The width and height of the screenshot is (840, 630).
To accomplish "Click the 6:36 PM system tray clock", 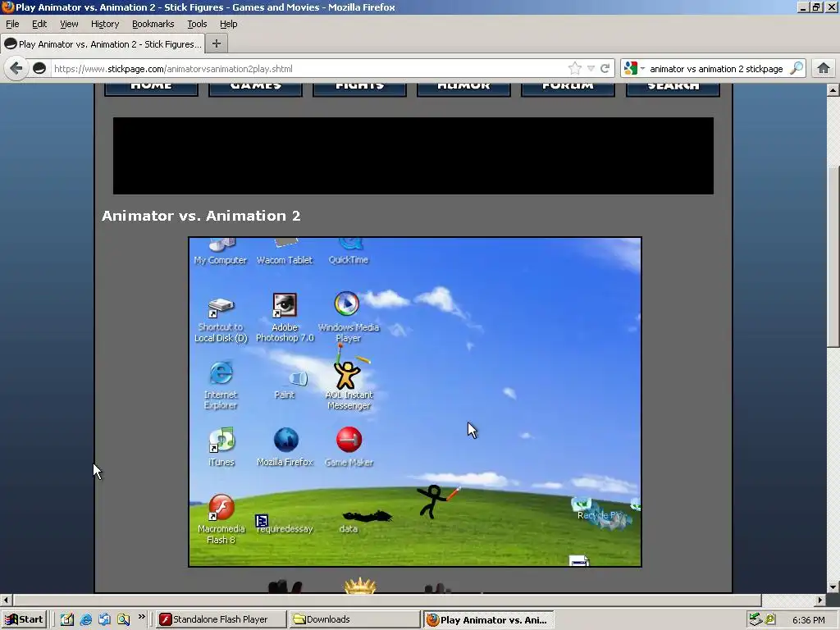I will [x=808, y=620].
